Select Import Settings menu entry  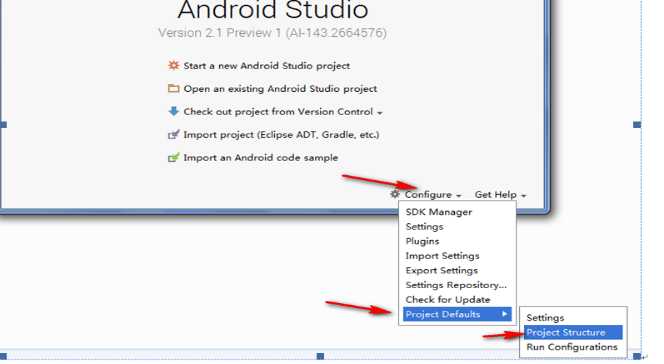click(x=442, y=256)
